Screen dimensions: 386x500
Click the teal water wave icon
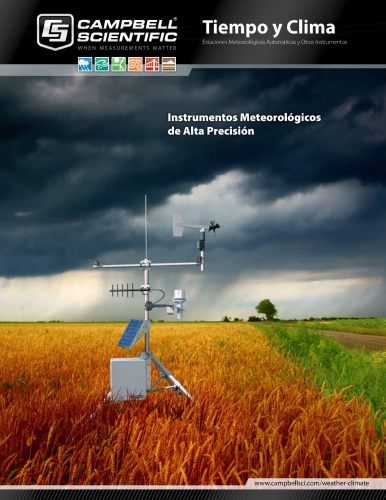point(102,64)
